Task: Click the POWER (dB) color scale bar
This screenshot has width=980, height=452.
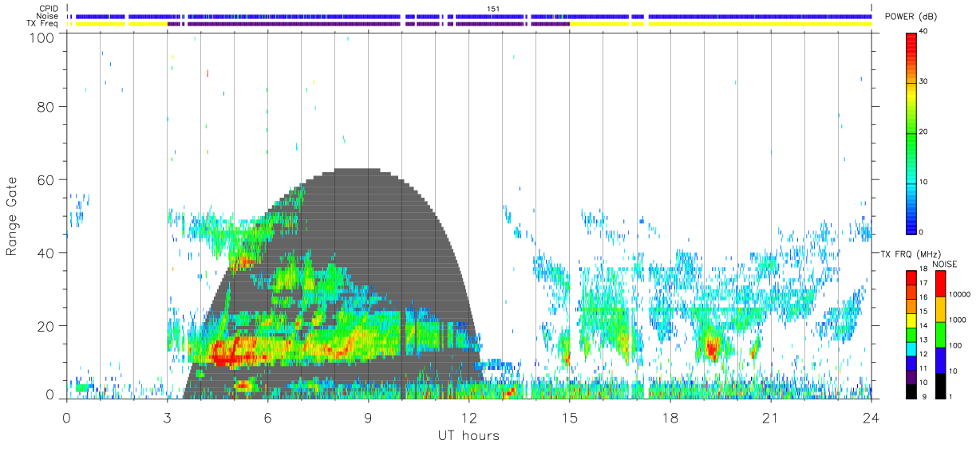Action: (x=911, y=132)
